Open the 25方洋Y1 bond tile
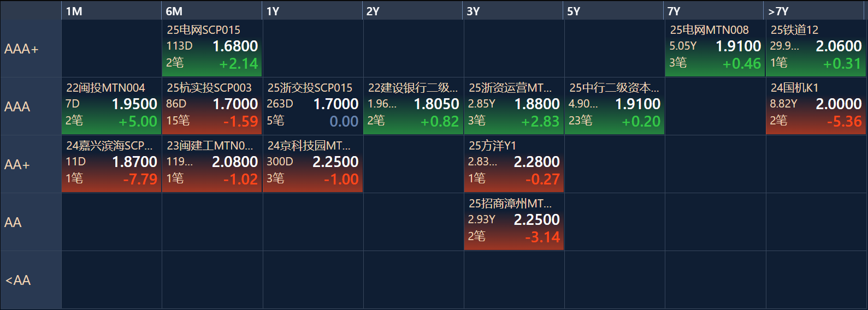Viewport: 868px width, 310px height. pos(514,164)
